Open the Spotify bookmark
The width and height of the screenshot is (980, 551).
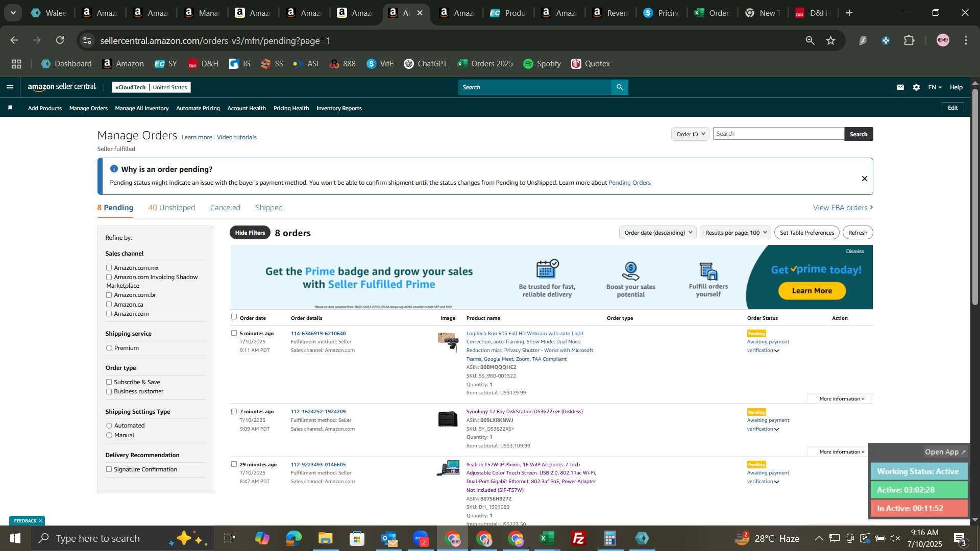tap(542, 64)
